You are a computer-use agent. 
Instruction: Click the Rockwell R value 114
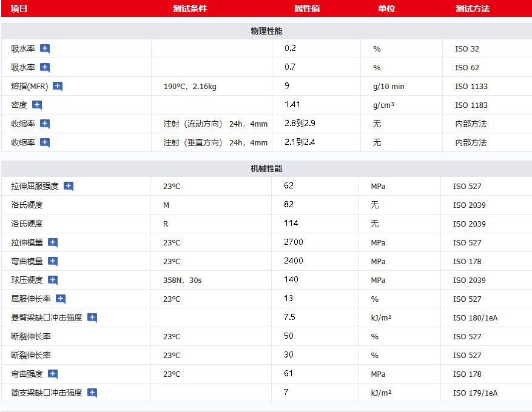pyautogui.click(x=291, y=224)
